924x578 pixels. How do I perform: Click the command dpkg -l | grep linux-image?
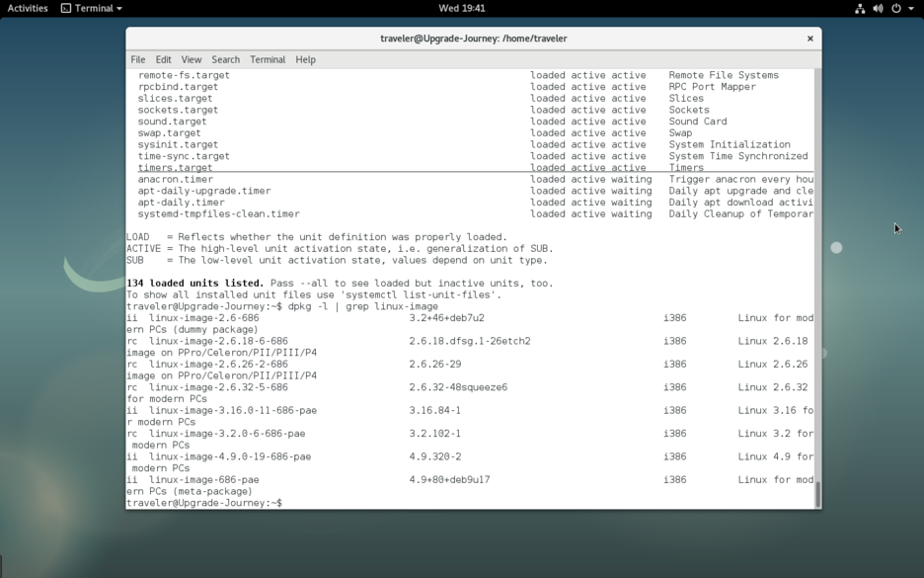363,306
